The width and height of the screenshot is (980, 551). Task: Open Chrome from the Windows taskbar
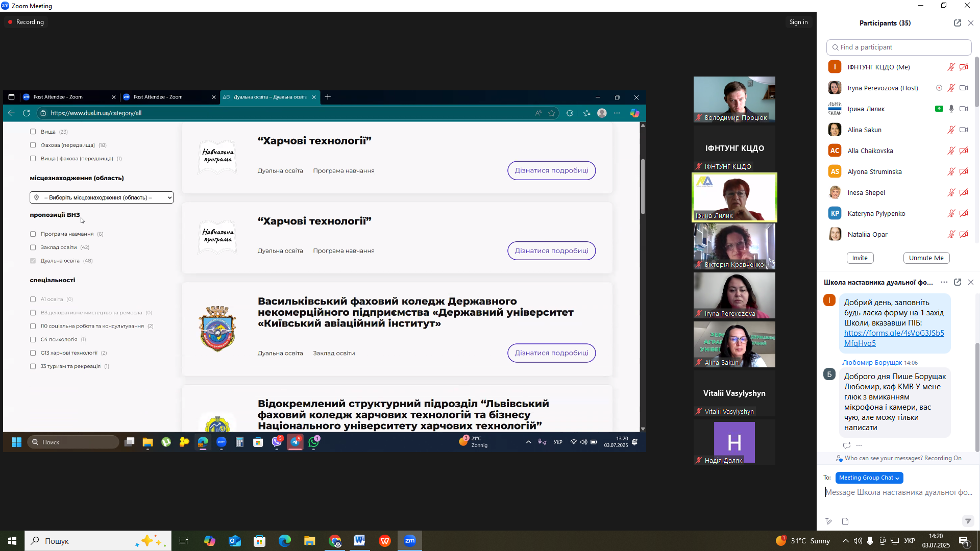335,541
